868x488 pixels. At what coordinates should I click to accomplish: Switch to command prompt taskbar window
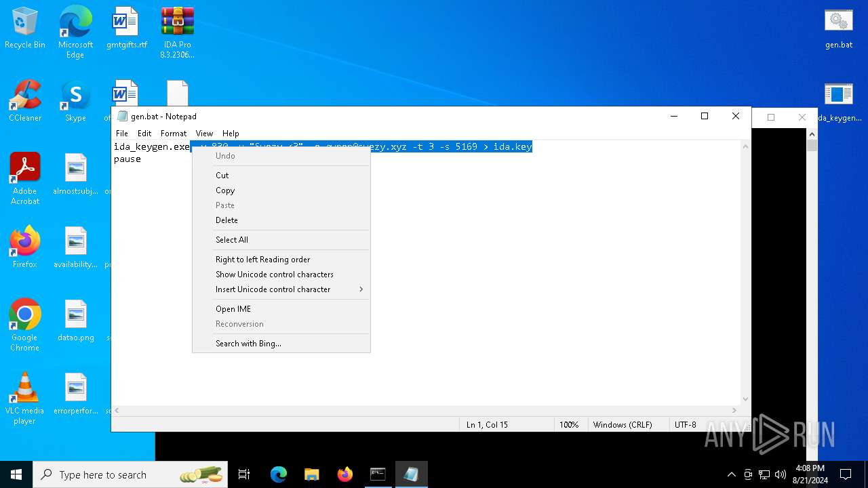click(378, 474)
